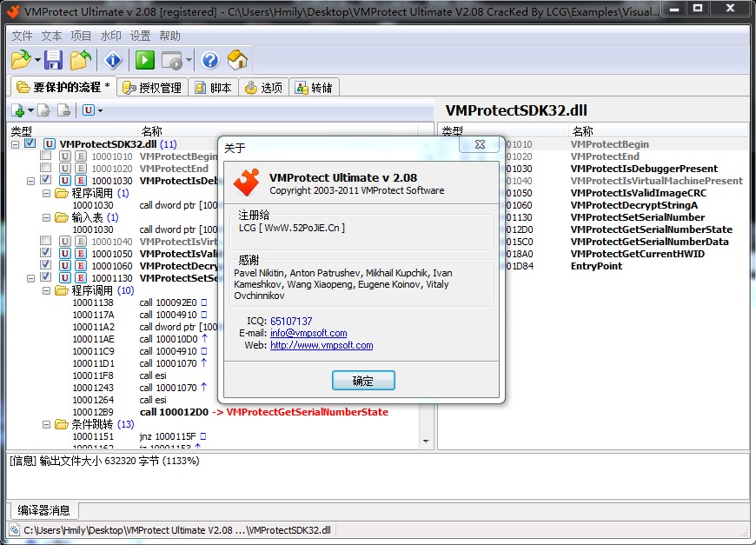Image resolution: width=756 pixels, height=545 pixels.
Task: Select the 编译器消息 bottom tab
Action: click(x=43, y=509)
